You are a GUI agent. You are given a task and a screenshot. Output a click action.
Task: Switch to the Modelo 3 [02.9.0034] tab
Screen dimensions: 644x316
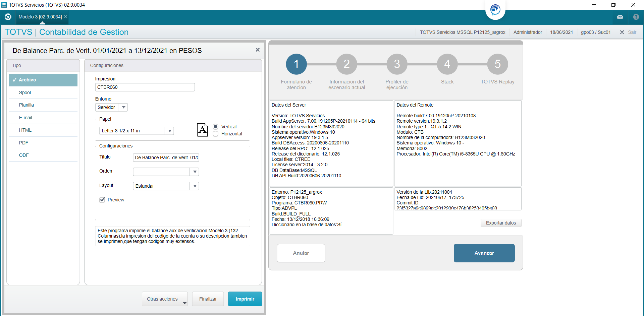click(40, 17)
